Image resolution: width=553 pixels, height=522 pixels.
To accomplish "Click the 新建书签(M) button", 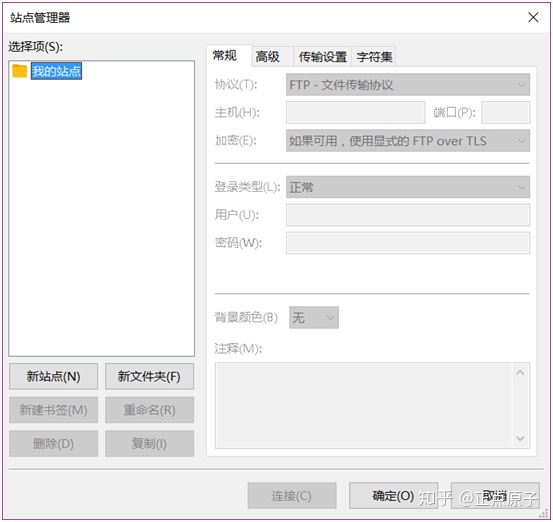I will (x=54, y=410).
